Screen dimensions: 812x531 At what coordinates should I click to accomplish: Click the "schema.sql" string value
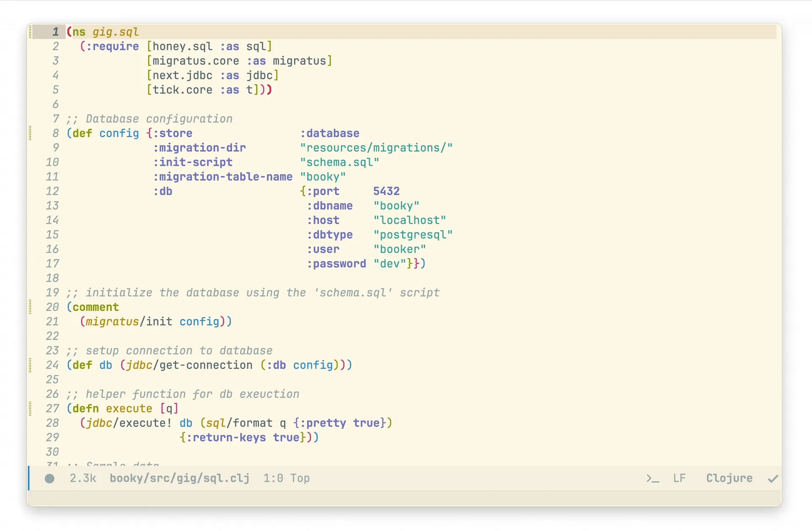340,162
